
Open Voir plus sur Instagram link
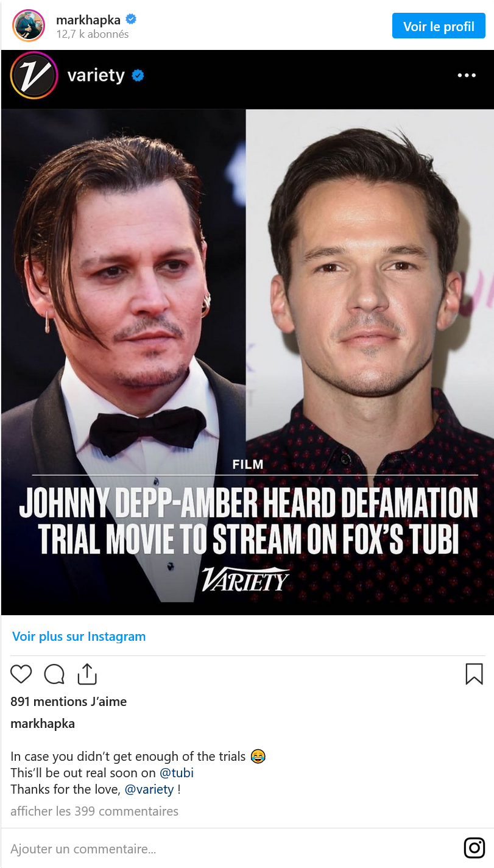[79, 637]
